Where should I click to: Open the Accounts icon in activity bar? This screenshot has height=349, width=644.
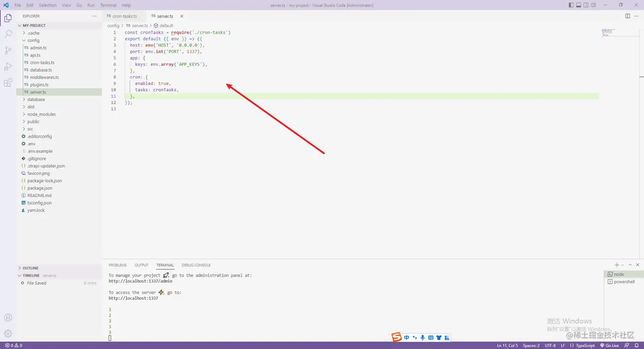(8, 317)
